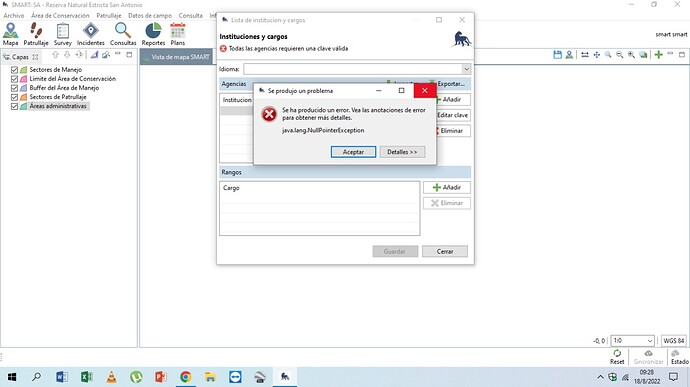
Task: Open the Consulta menu
Action: tap(191, 15)
